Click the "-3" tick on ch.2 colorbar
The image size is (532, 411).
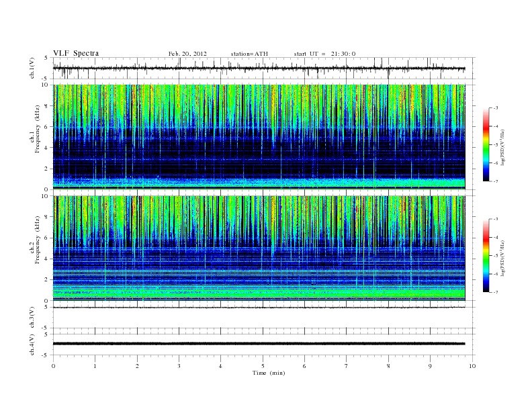pos(495,219)
